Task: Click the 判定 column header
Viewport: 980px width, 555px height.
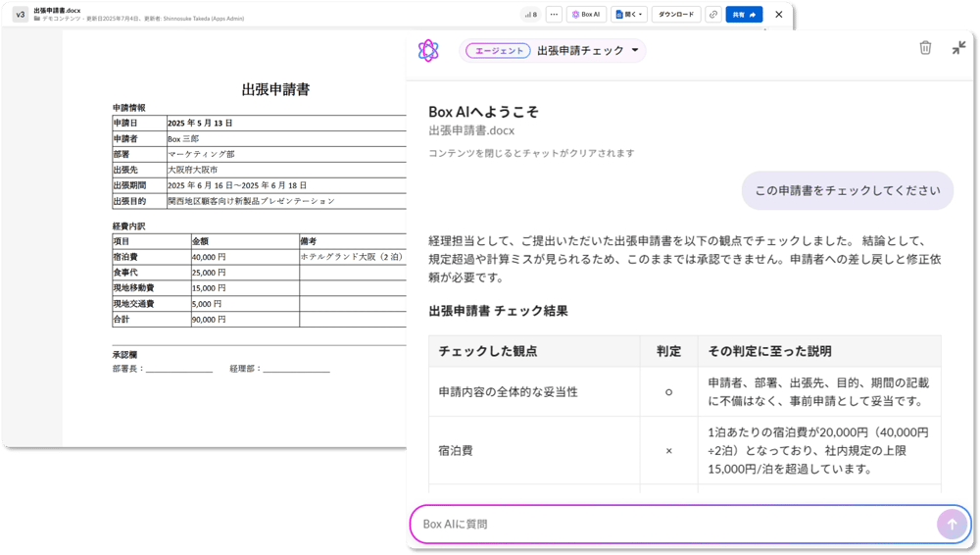Action: [668, 351]
